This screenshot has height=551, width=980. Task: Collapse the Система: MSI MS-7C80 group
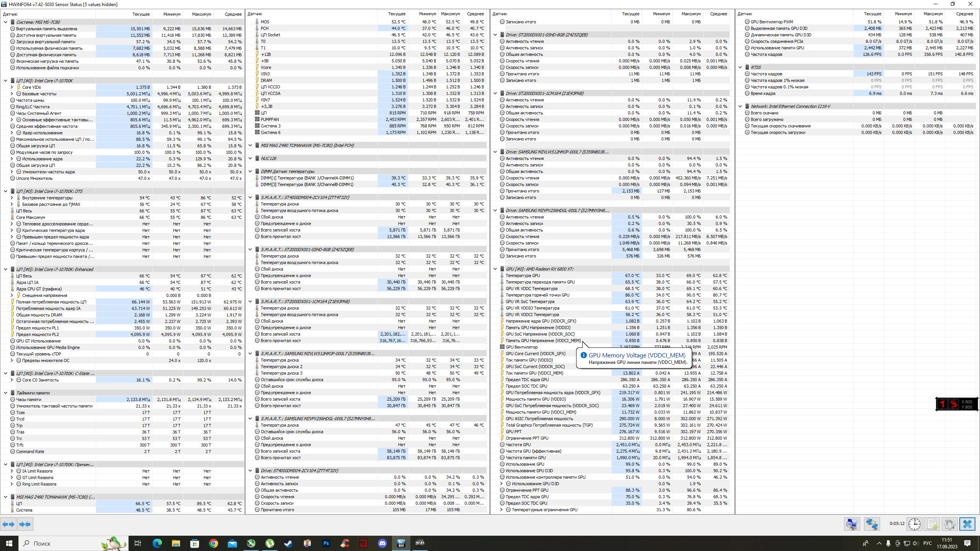point(6,22)
